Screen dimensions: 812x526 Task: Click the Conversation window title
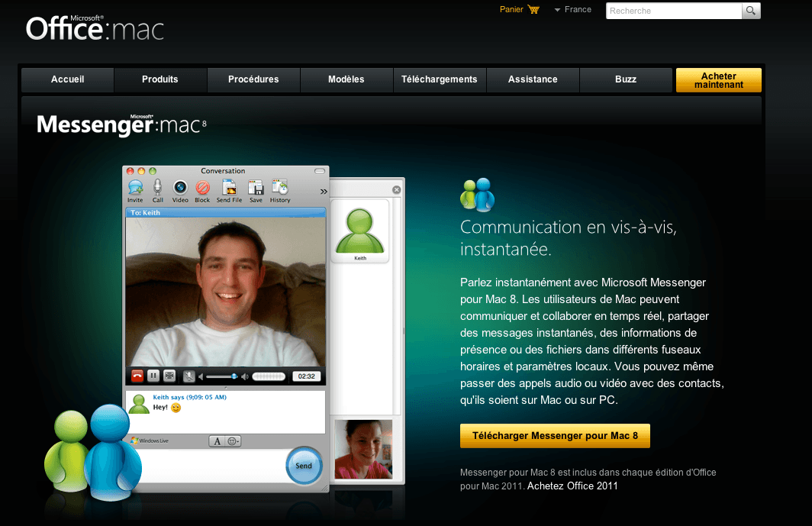pyautogui.click(x=223, y=171)
